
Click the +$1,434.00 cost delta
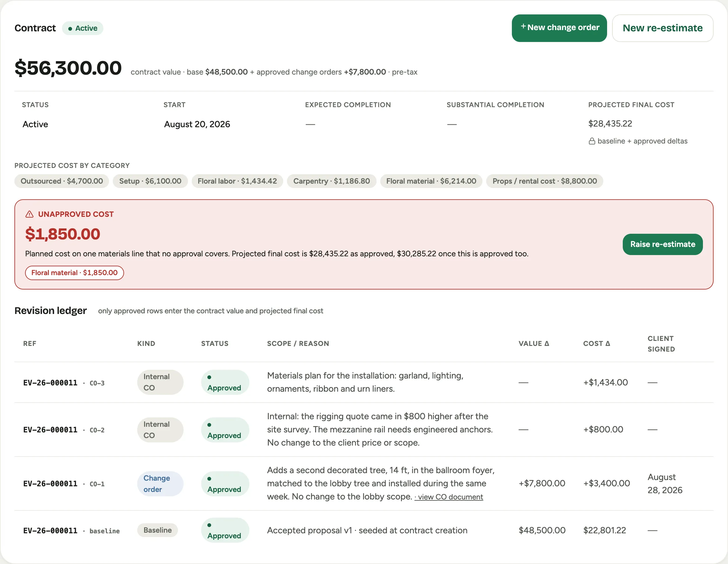(x=606, y=382)
